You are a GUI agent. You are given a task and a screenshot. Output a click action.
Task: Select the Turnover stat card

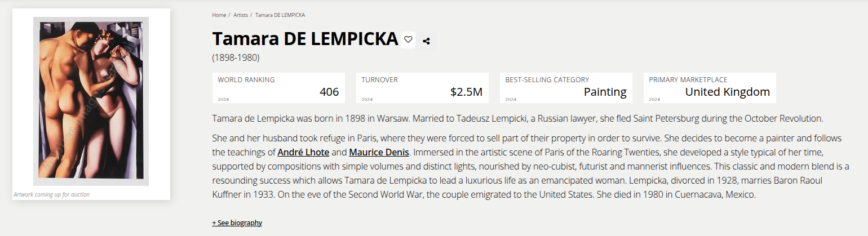tap(422, 88)
